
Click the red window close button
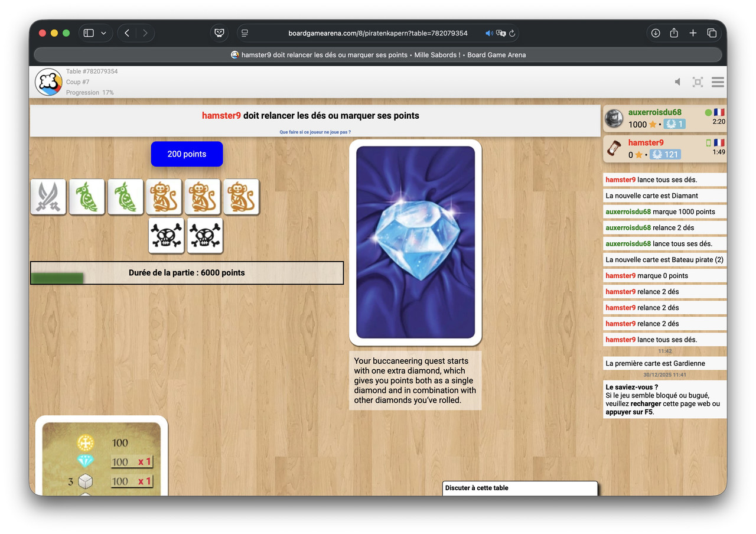43,33
